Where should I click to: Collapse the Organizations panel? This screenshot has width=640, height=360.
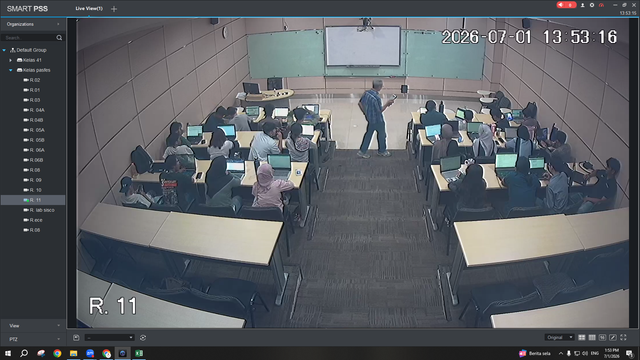(x=58, y=24)
